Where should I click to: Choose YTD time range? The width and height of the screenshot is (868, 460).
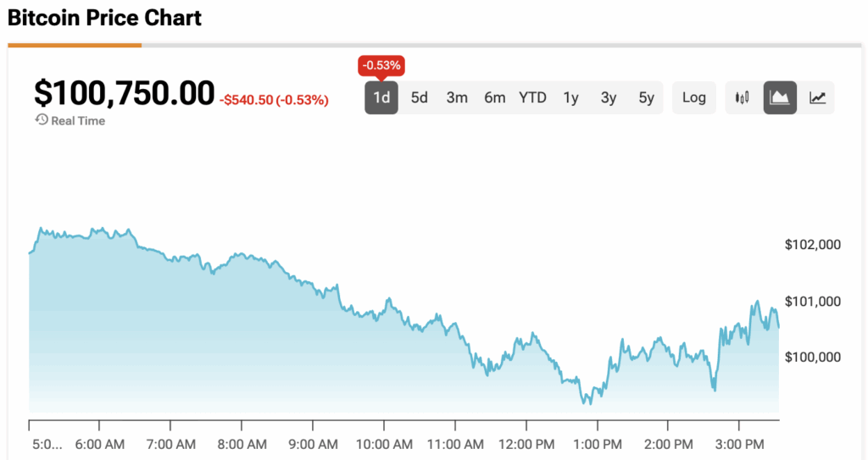coord(532,97)
